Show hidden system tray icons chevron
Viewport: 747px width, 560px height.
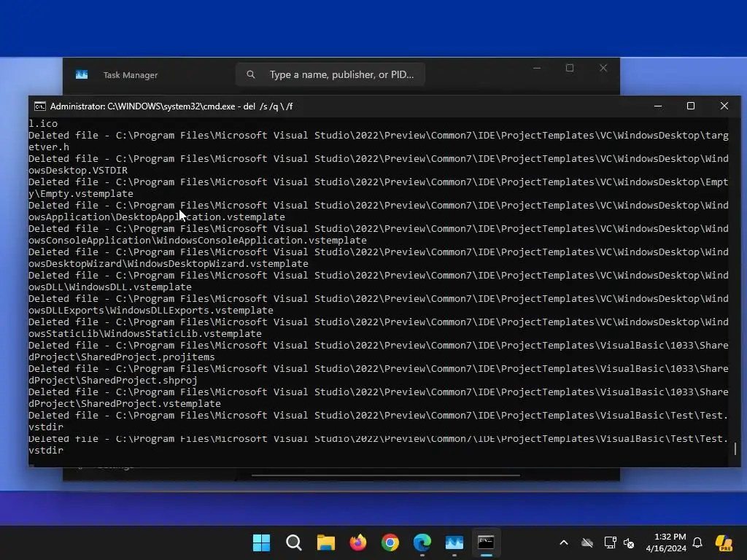click(564, 542)
